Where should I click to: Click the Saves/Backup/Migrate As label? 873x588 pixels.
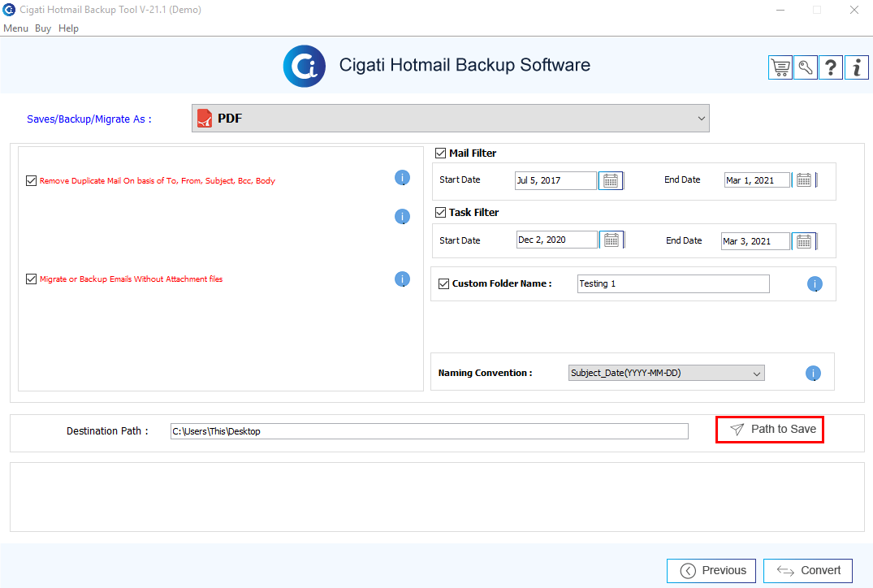pyautogui.click(x=89, y=119)
